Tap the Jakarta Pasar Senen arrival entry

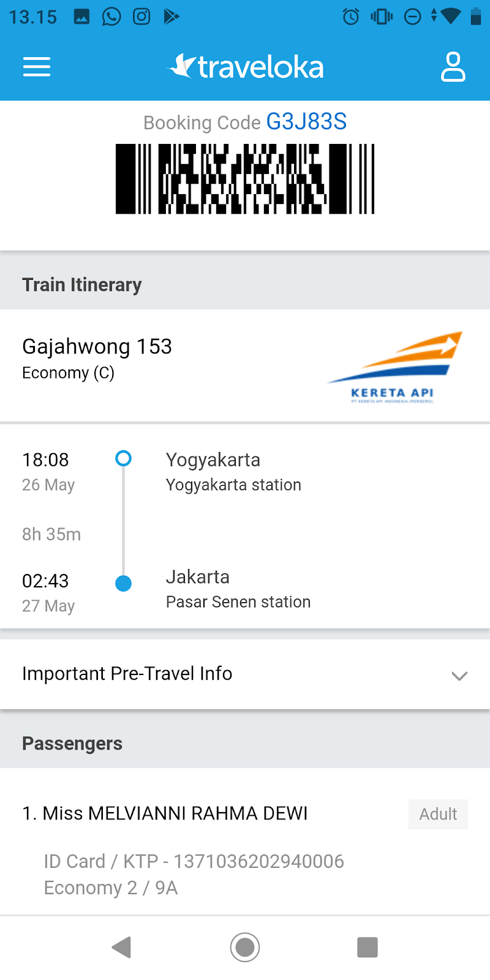(238, 589)
